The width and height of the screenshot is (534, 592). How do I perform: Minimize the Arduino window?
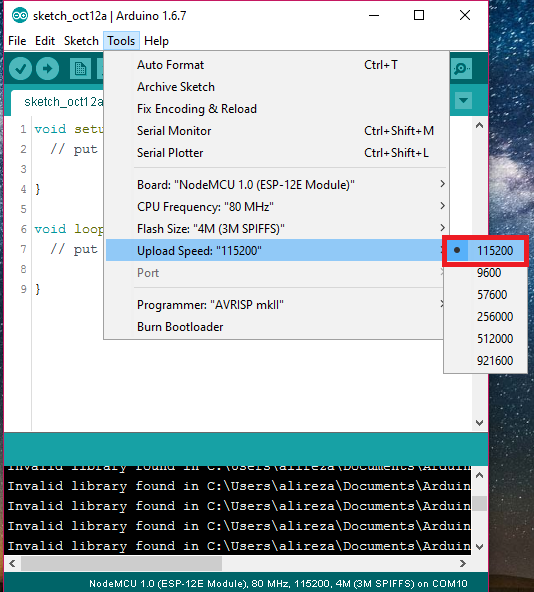[x=374, y=15]
